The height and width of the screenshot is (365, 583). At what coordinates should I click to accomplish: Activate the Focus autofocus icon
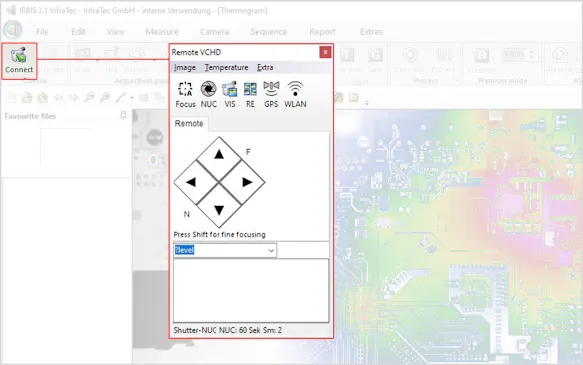[185, 95]
